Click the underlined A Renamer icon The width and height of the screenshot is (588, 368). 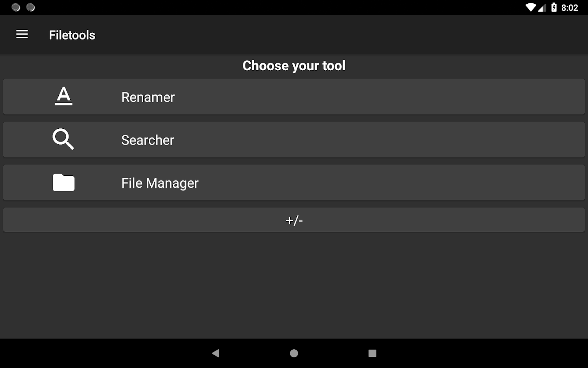pos(64,96)
